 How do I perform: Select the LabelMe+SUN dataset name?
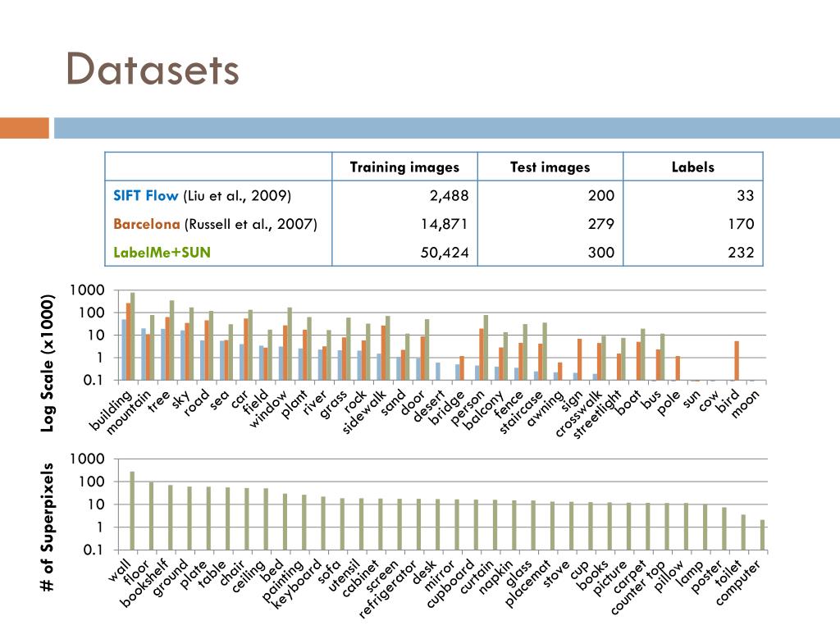point(162,253)
